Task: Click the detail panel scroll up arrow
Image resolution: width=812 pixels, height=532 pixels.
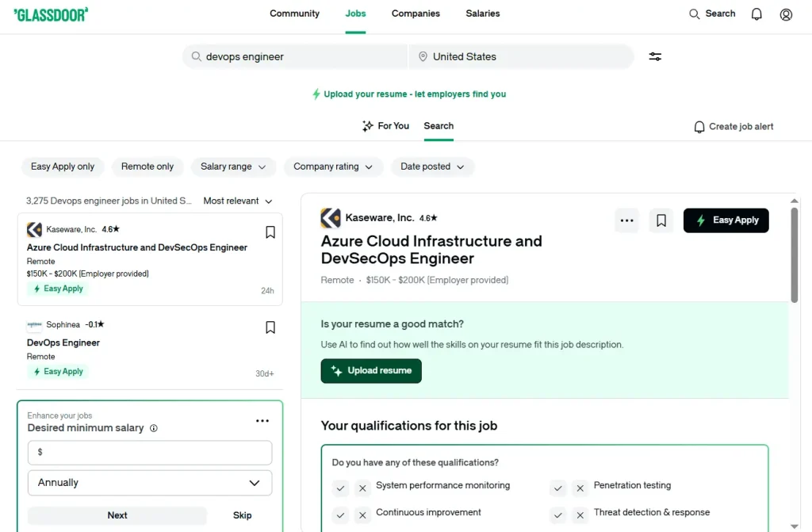Action: (x=795, y=201)
